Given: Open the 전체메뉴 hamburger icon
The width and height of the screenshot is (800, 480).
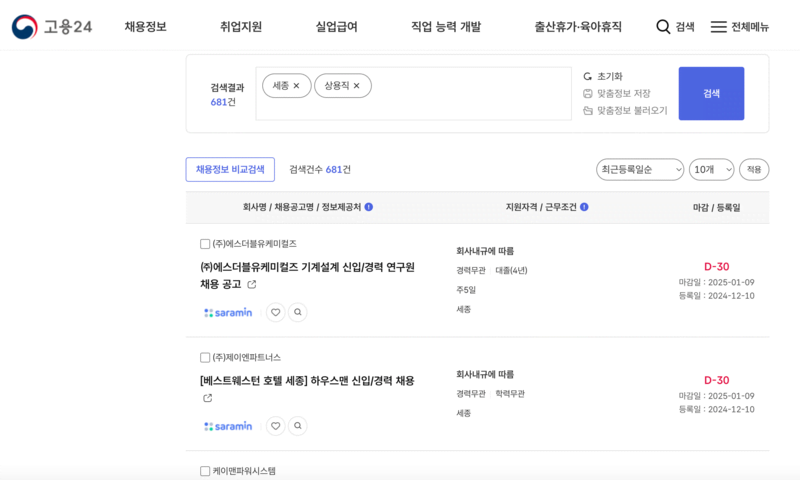Looking at the screenshot, I should [718, 27].
